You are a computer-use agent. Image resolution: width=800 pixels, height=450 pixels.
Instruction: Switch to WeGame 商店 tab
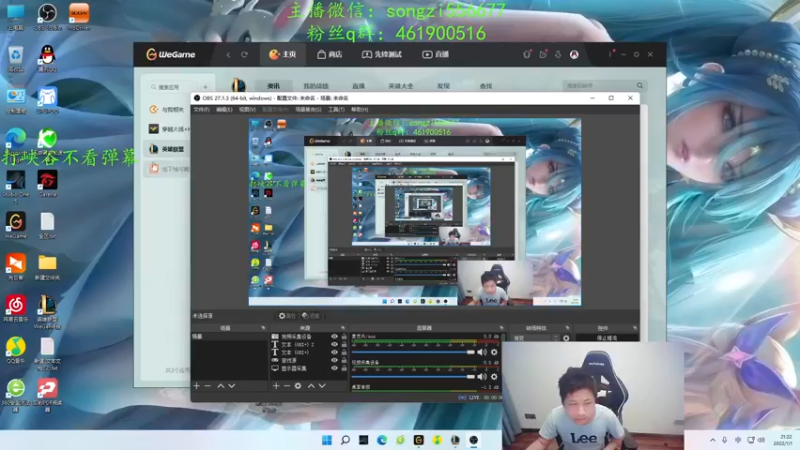330,55
